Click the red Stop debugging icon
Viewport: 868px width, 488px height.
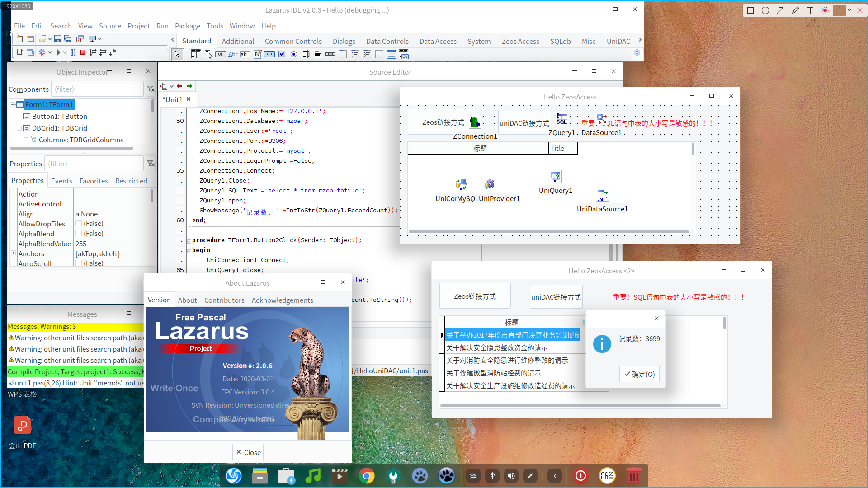point(83,52)
